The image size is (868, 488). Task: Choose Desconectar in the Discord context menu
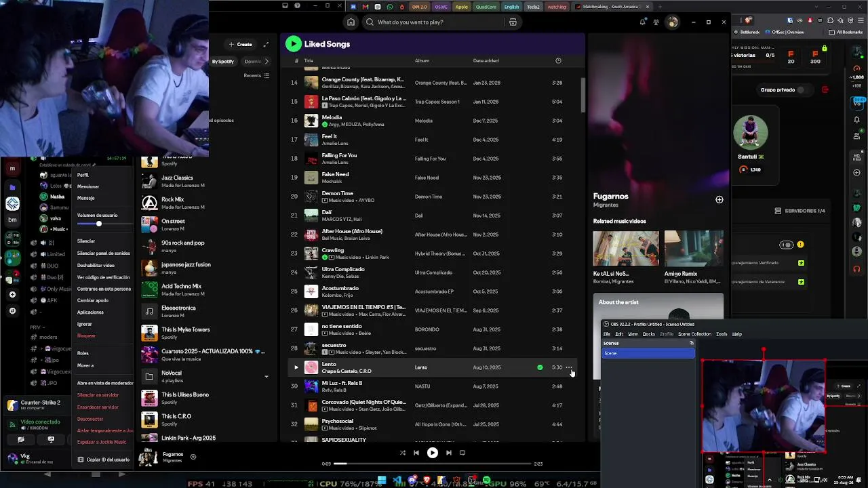[x=90, y=419]
